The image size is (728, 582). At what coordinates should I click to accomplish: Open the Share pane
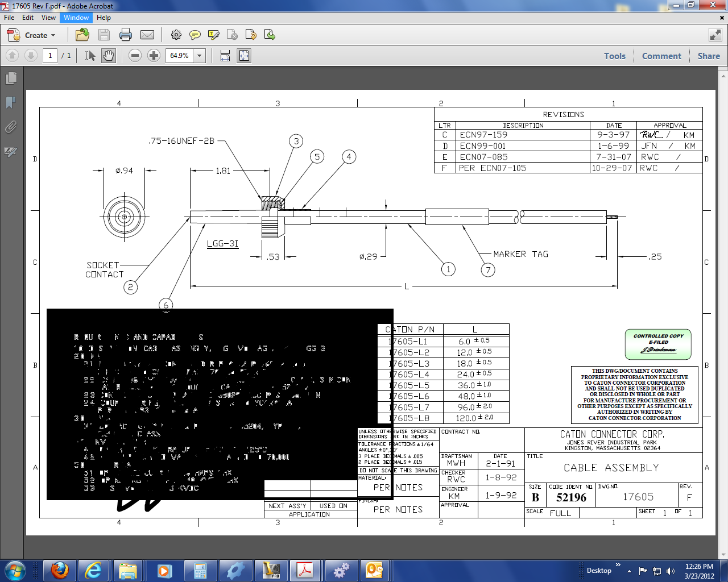[x=709, y=56]
